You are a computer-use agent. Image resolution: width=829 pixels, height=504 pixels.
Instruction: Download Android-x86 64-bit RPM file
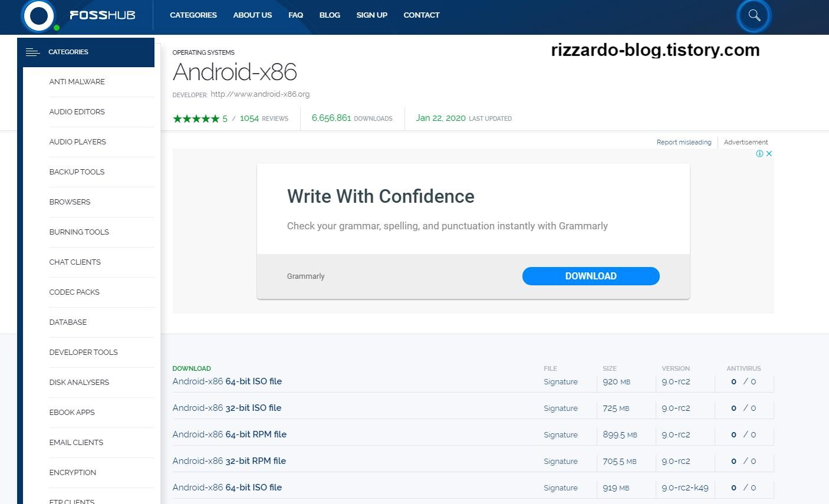tap(229, 434)
